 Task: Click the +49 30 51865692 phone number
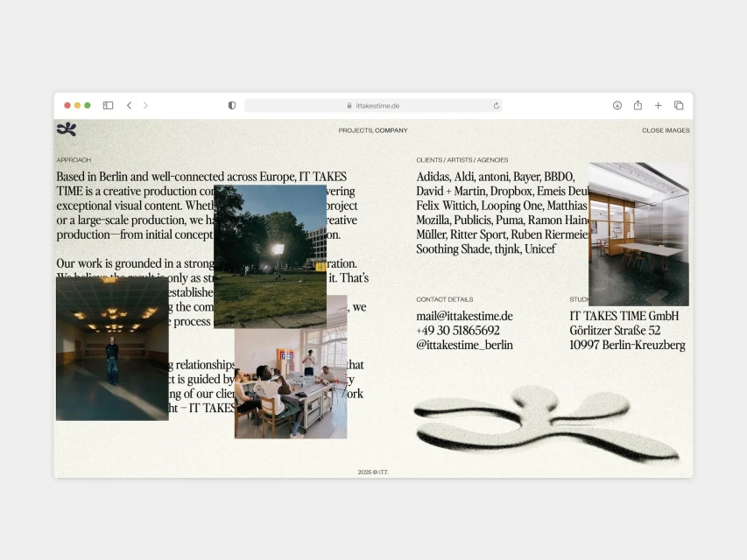coord(458,331)
